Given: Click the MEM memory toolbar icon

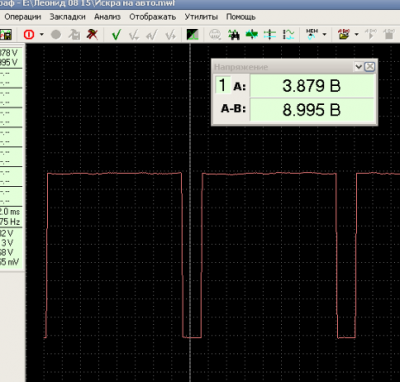Looking at the screenshot, I should (312, 34).
